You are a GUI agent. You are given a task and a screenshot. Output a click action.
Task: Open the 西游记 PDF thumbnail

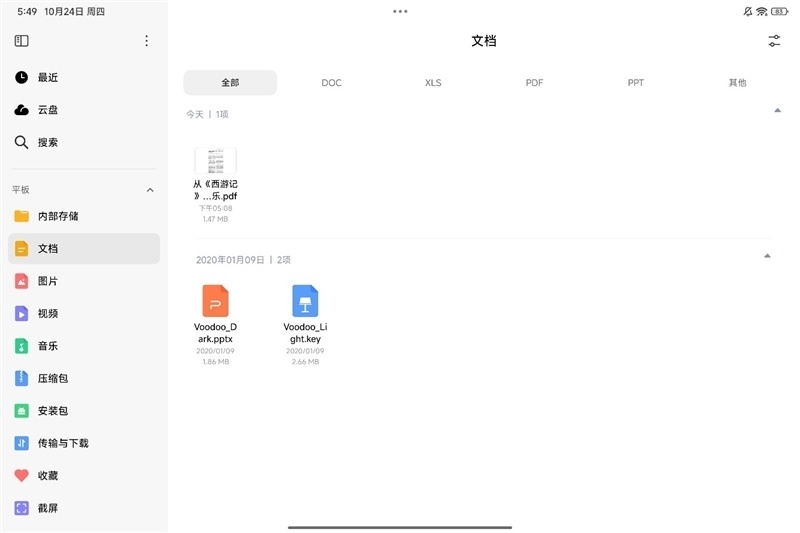(215, 161)
